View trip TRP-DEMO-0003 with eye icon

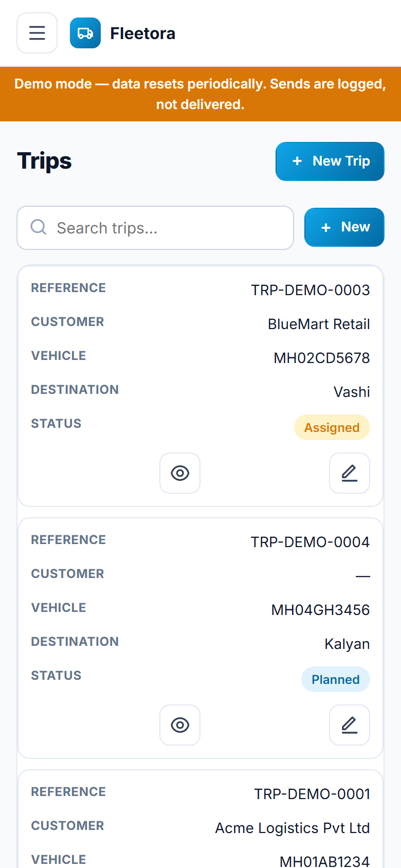(x=180, y=473)
